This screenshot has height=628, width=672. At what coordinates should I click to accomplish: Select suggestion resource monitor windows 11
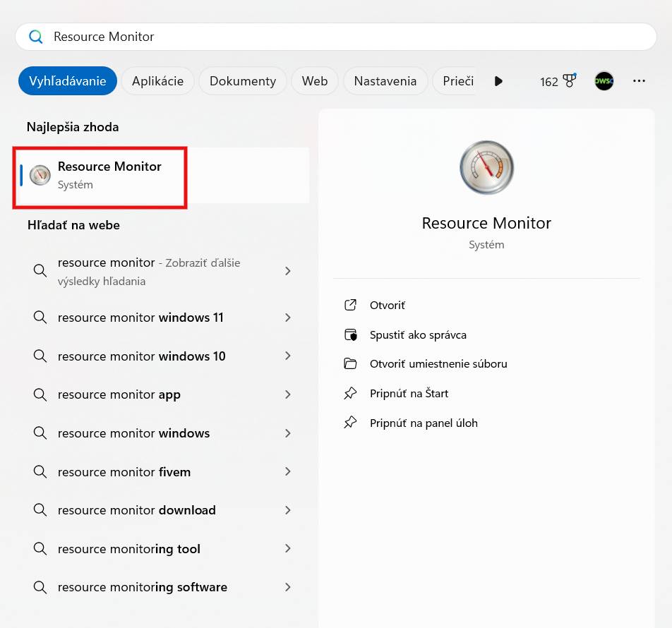163,318
